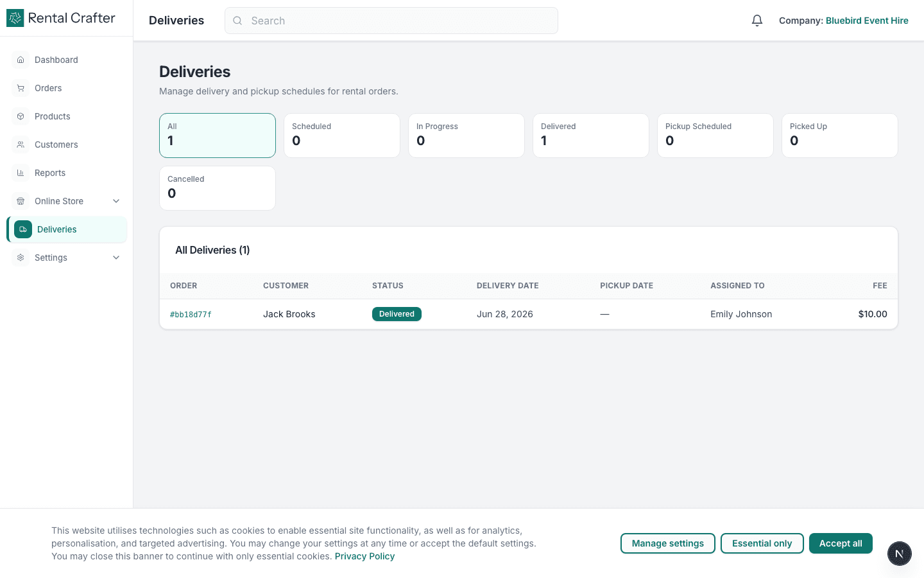Click the Products box icon in sidebar
The width and height of the screenshot is (924, 578).
[21, 116]
